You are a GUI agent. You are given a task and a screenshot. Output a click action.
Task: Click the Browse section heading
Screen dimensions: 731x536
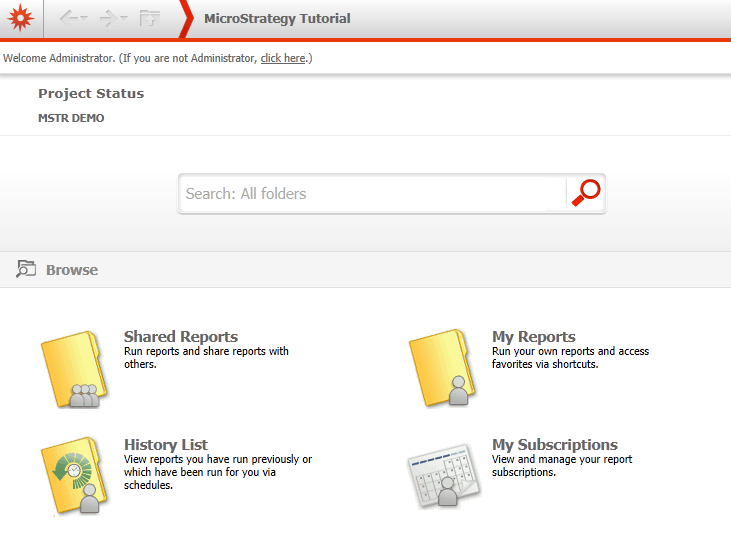[x=72, y=270]
